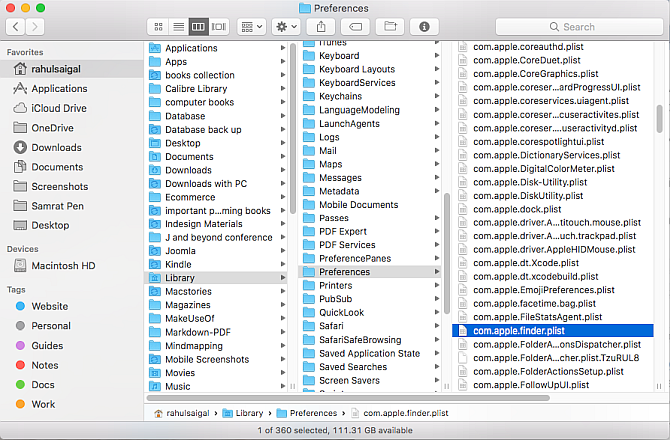
Task: Select the Library folder in first column
Action: [x=217, y=278]
